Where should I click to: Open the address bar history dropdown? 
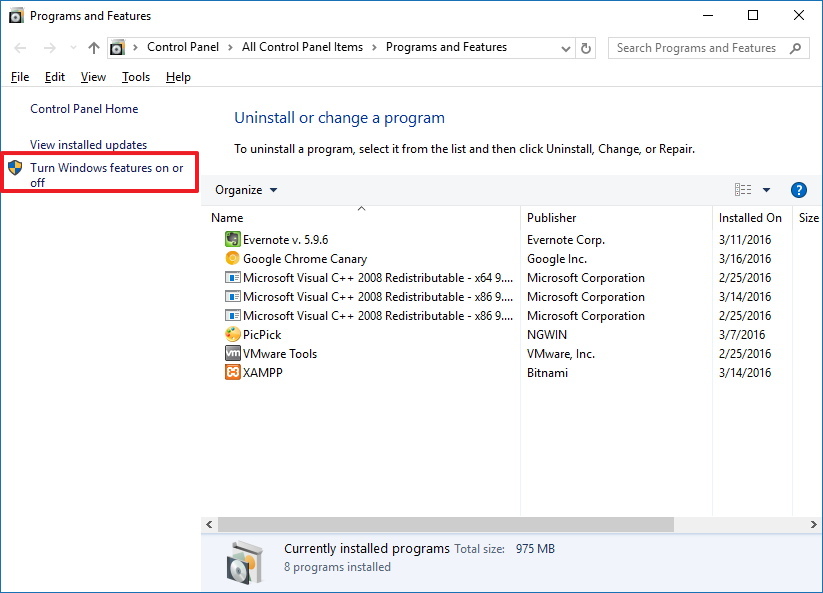click(x=566, y=47)
